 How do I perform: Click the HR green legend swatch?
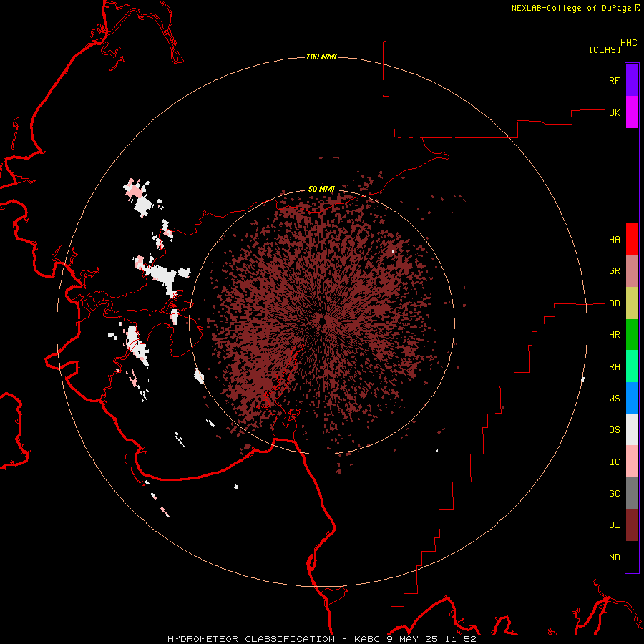pos(632,334)
